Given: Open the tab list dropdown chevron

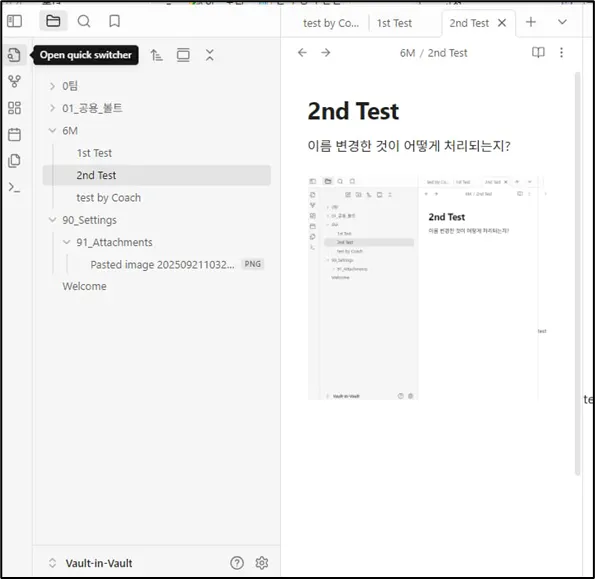Looking at the screenshot, I should 562,22.
